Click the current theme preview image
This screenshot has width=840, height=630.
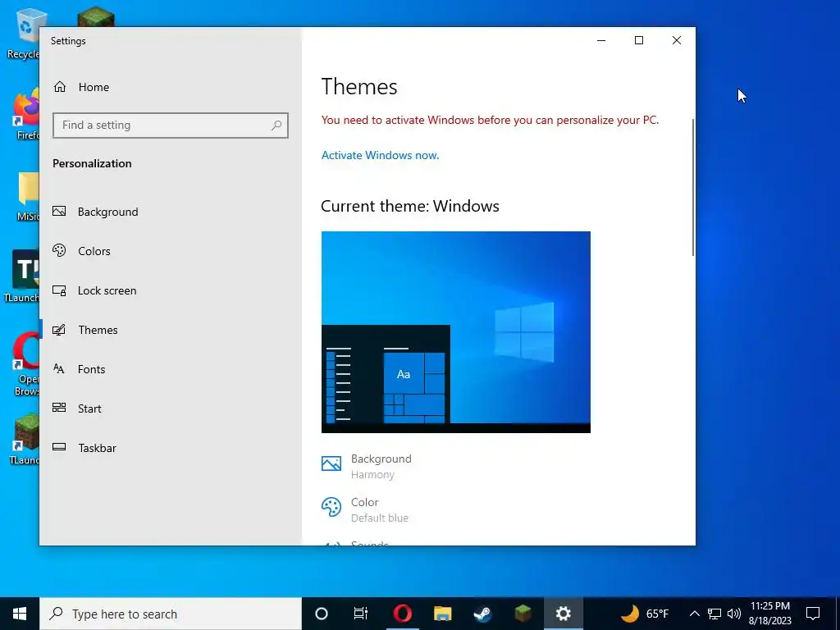(x=456, y=332)
